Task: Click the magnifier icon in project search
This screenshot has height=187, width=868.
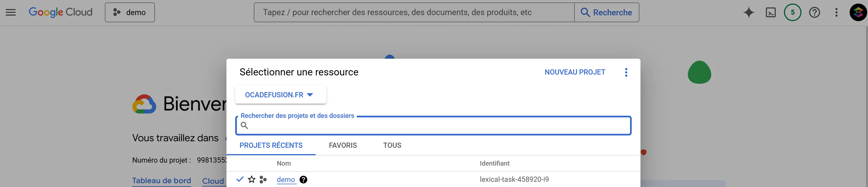Action: point(245,126)
